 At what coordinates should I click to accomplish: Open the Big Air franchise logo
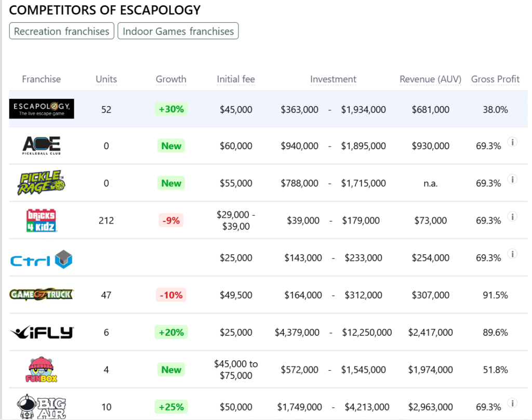pos(42,407)
